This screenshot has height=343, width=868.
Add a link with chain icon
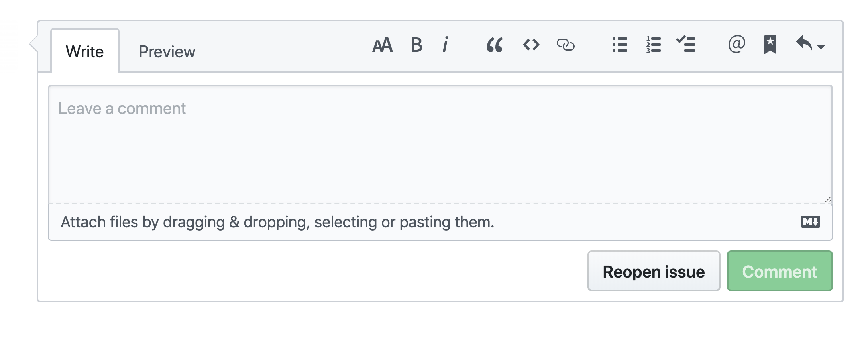coord(566,45)
